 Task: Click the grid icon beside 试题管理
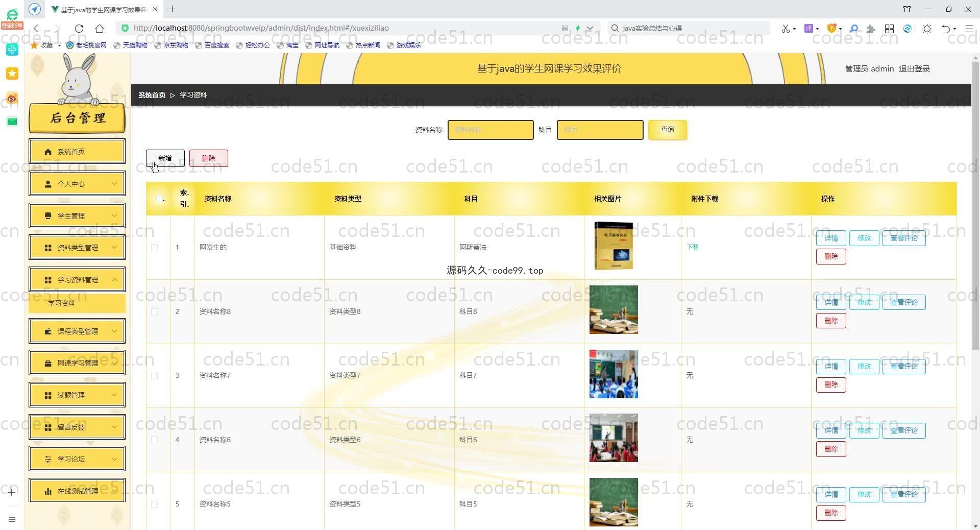point(48,395)
